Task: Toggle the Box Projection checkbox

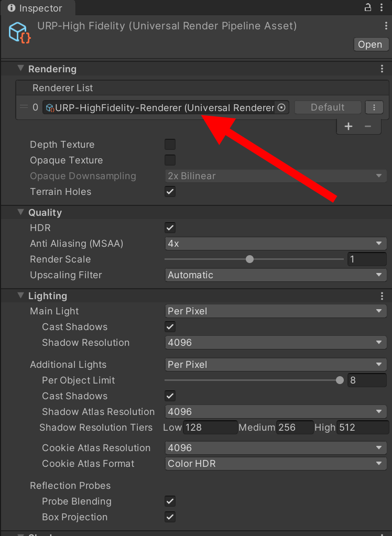Action: click(170, 517)
